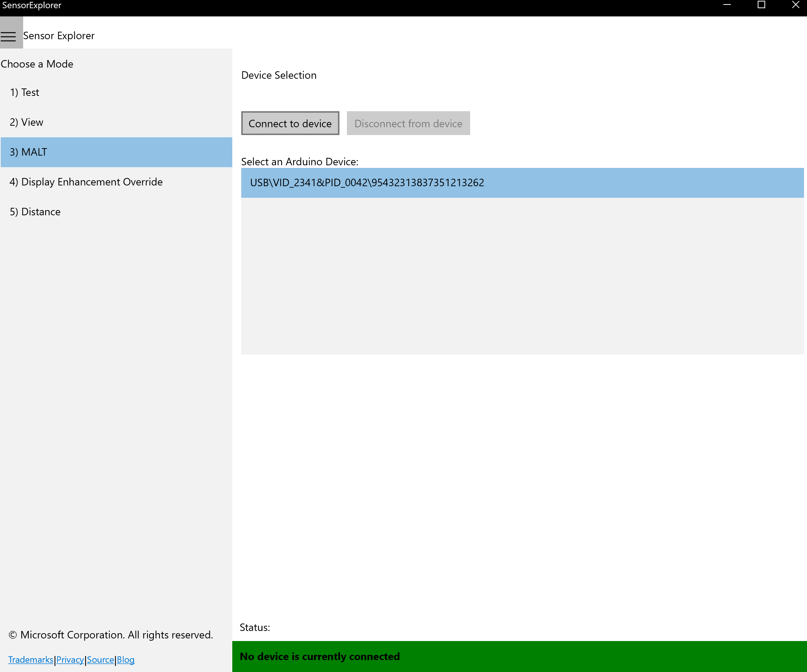
Task: Click Connect to device button
Action: tap(289, 123)
